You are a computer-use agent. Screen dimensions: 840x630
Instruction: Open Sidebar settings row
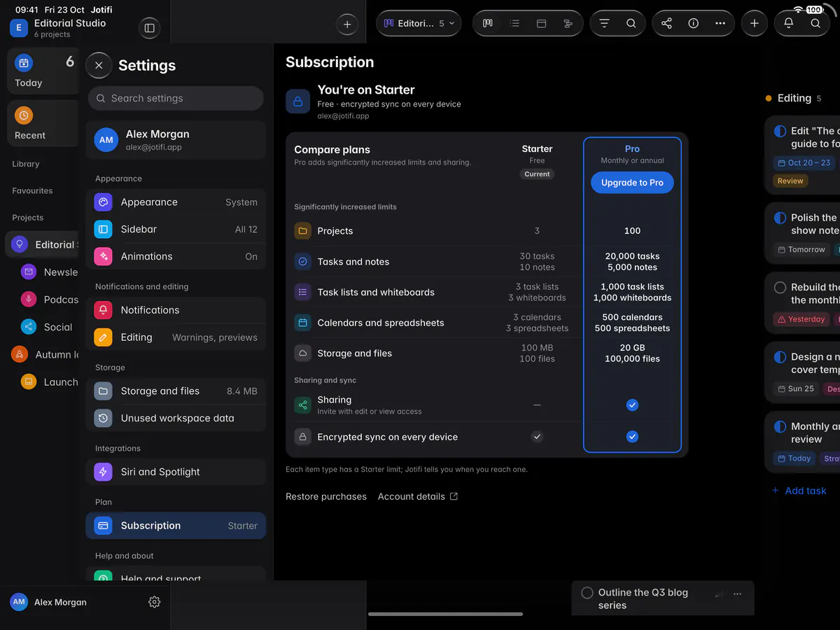[176, 229]
